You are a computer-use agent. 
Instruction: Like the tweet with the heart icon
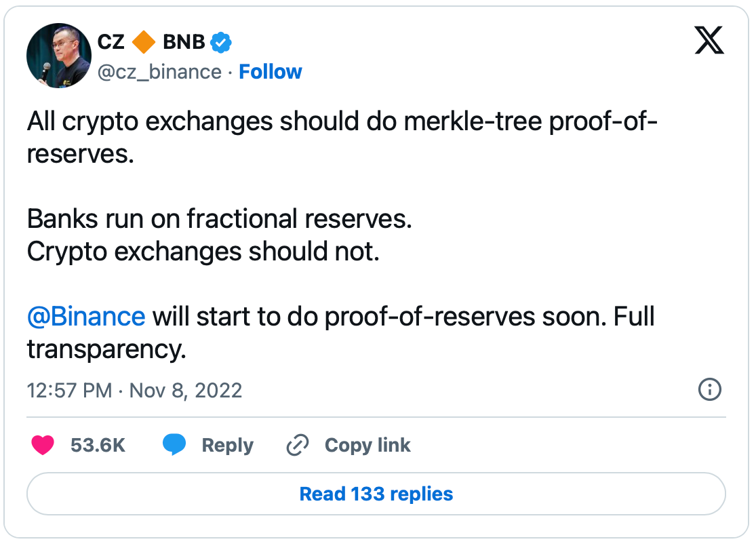(43, 445)
